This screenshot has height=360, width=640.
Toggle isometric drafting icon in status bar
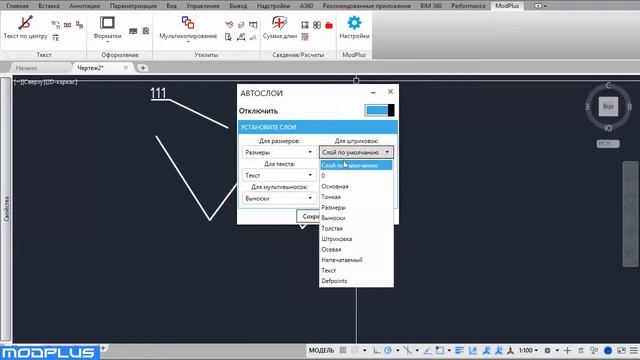tap(407, 351)
